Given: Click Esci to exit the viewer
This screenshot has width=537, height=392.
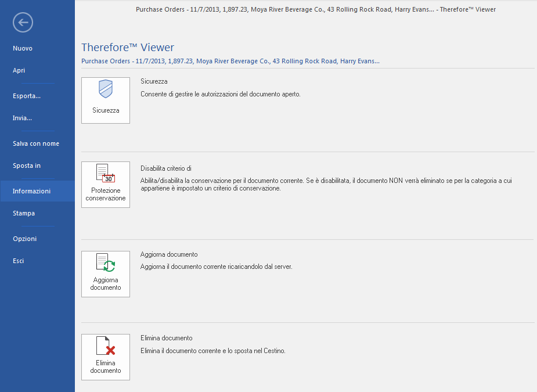Looking at the screenshot, I should [18, 261].
